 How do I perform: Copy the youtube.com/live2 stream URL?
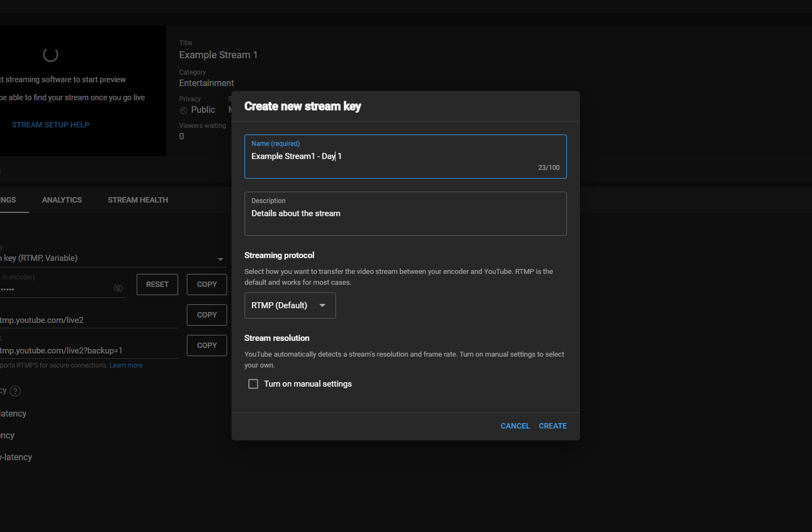click(207, 315)
